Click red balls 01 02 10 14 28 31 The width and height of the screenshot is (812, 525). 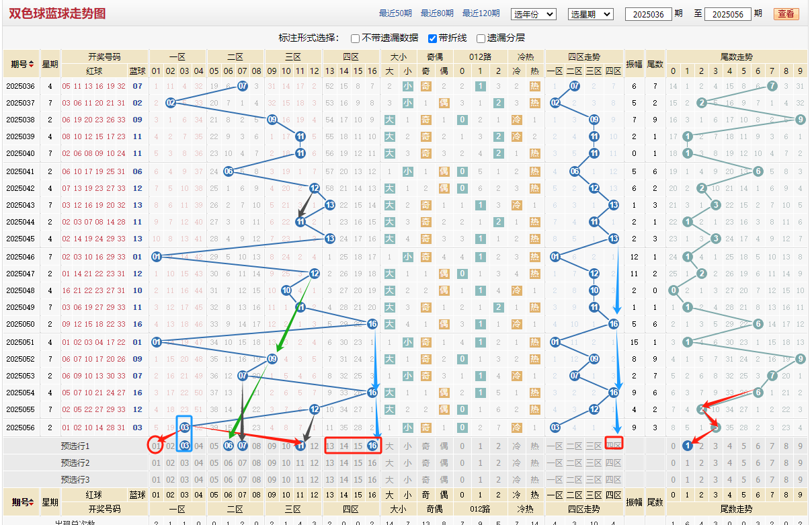[93, 427]
